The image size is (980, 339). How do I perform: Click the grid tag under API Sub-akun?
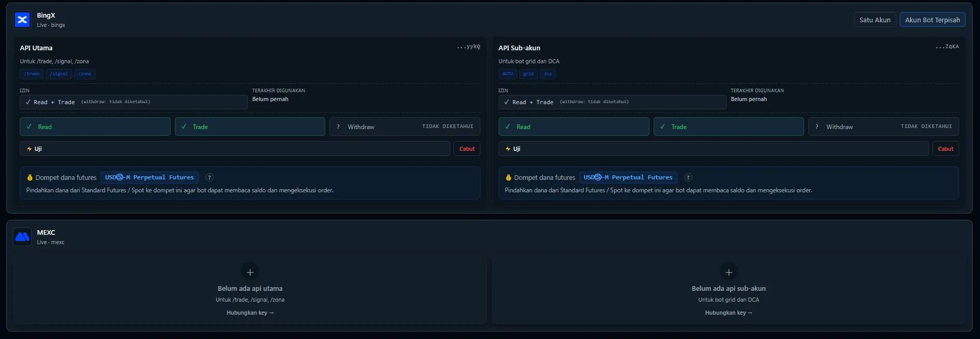[528, 74]
